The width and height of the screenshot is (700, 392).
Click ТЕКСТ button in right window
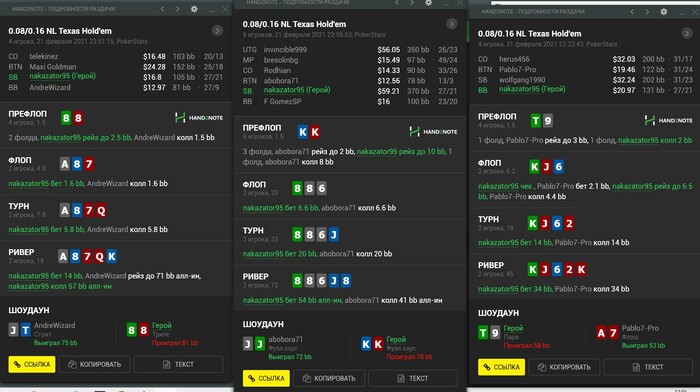point(648,367)
